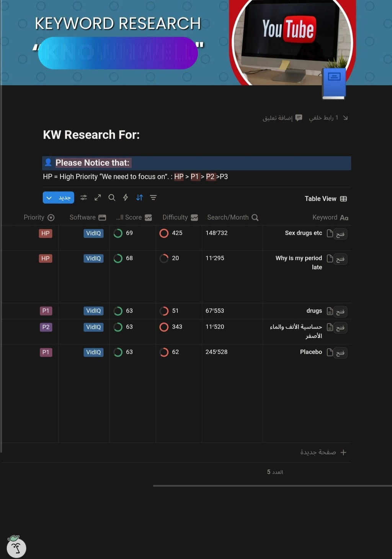Screen dimensions: 392x559
Task: Open search magnifier in table toolbar
Action: pyautogui.click(x=112, y=198)
